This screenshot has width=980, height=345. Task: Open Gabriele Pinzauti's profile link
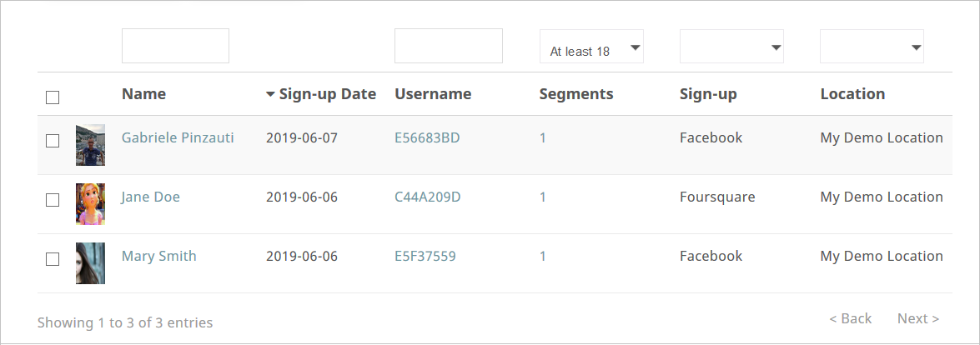click(x=178, y=137)
